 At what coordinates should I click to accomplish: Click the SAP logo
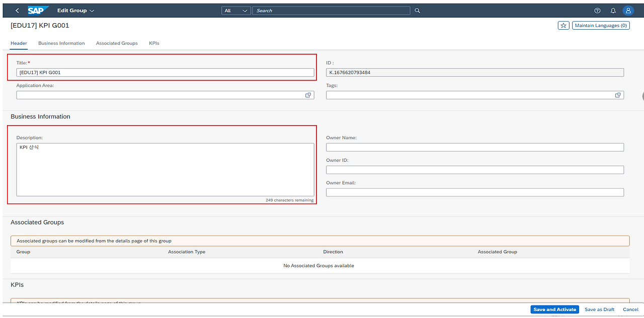[39, 10]
